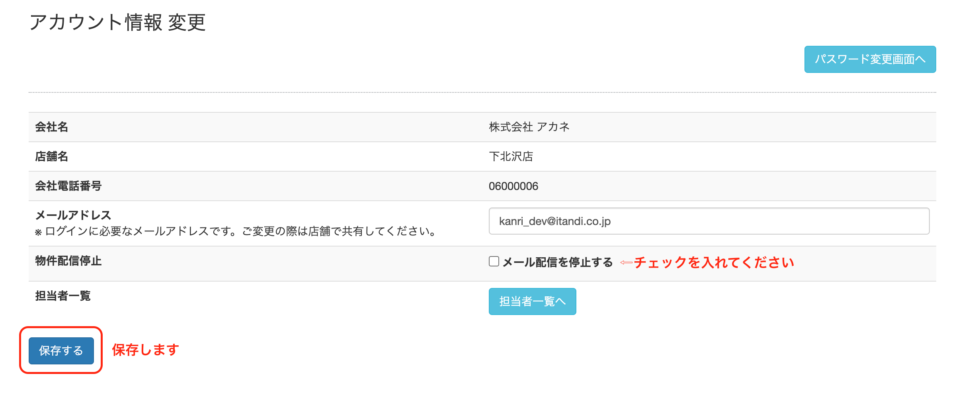Click the red 保存します annotation text
The image size is (980, 411).
[x=146, y=350]
